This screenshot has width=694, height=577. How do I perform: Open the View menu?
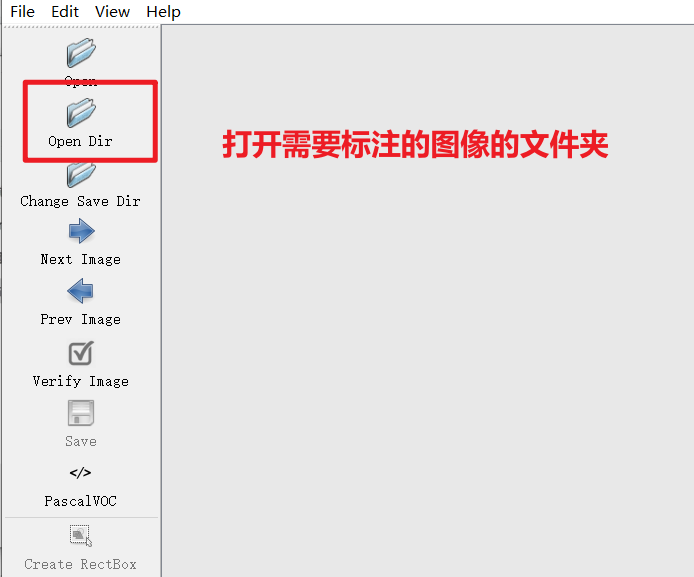point(112,12)
